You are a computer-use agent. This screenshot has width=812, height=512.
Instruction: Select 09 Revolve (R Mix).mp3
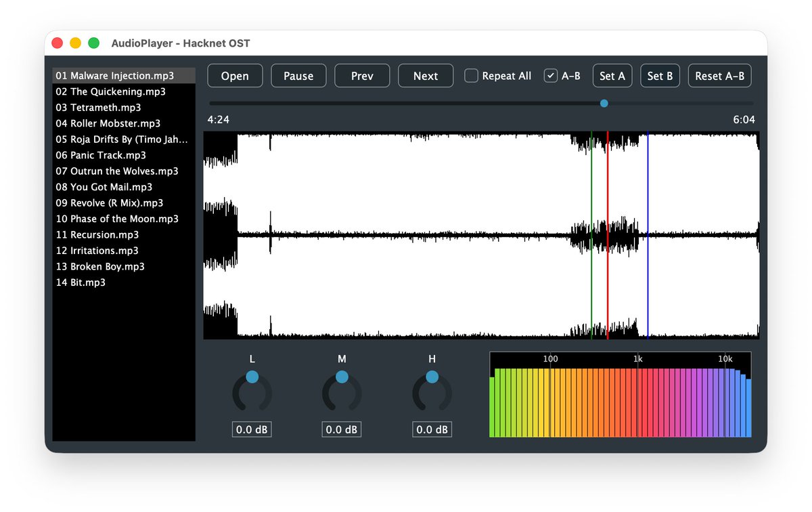(124, 203)
